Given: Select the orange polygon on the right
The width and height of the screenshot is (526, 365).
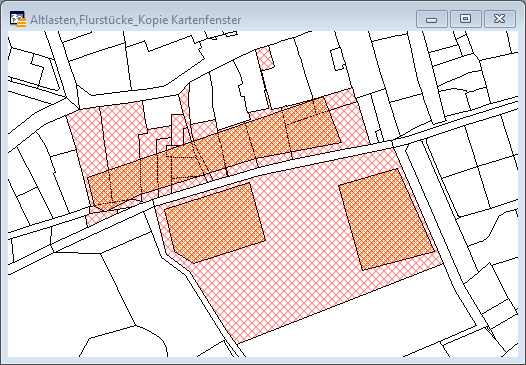Looking at the screenshot, I should tap(386, 220).
